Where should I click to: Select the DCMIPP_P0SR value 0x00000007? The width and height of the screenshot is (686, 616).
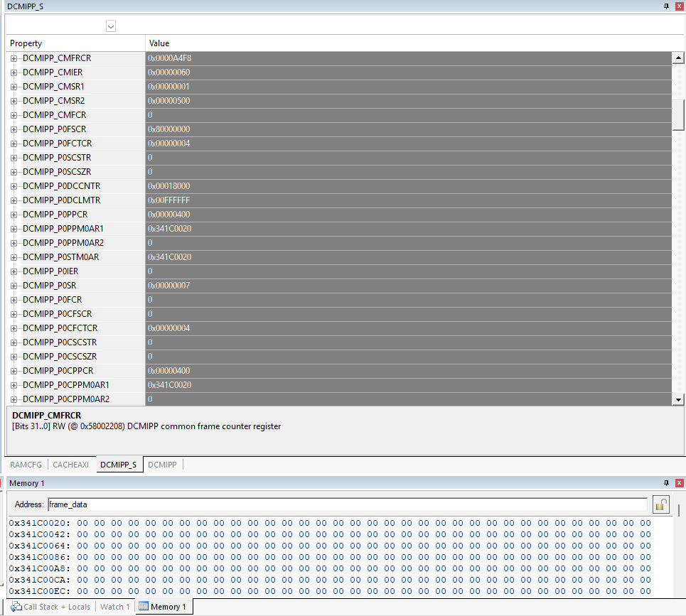coord(409,286)
